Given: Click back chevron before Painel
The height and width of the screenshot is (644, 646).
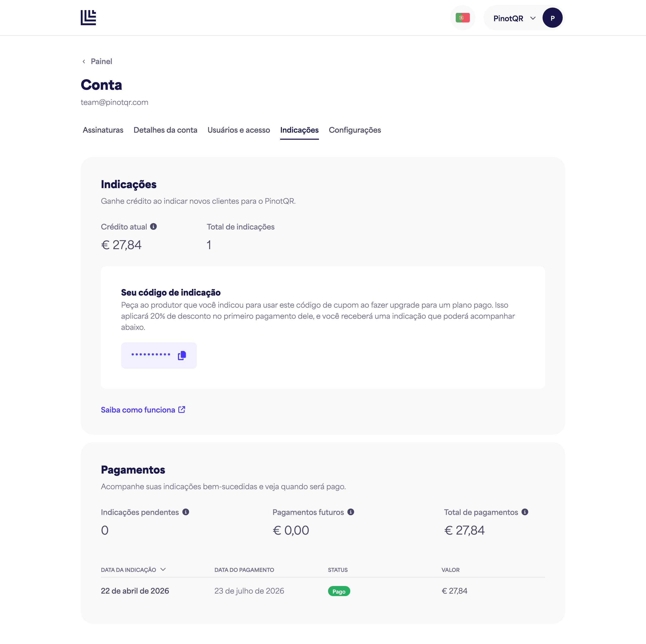Looking at the screenshot, I should coord(84,62).
